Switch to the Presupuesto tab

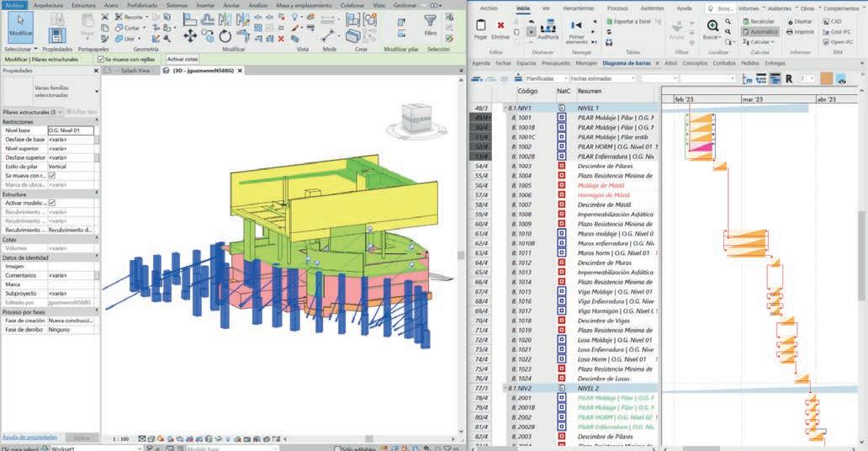(556, 63)
